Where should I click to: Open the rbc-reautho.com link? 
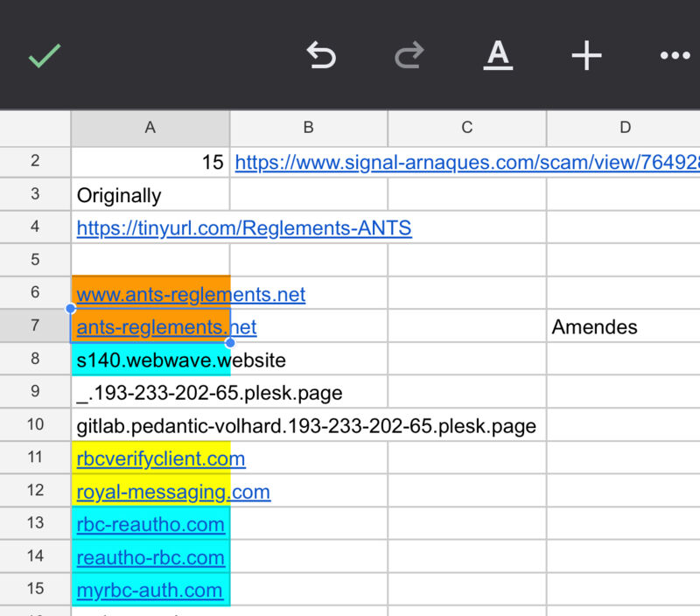(x=150, y=524)
